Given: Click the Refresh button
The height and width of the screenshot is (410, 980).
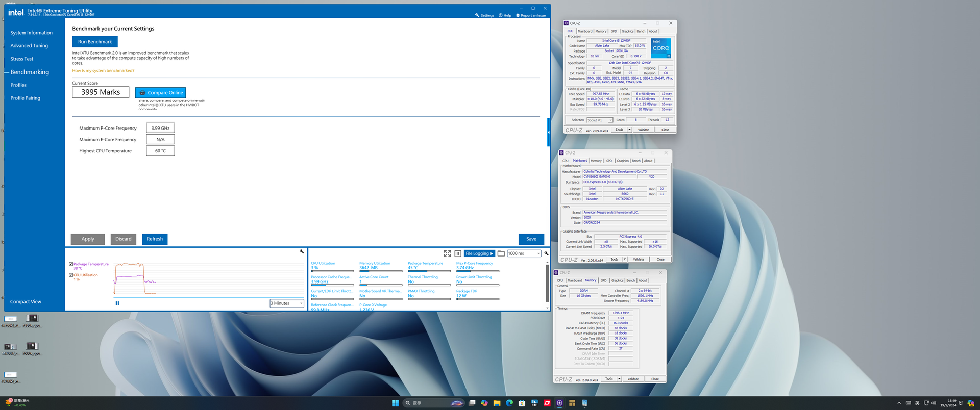Looking at the screenshot, I should point(155,239).
